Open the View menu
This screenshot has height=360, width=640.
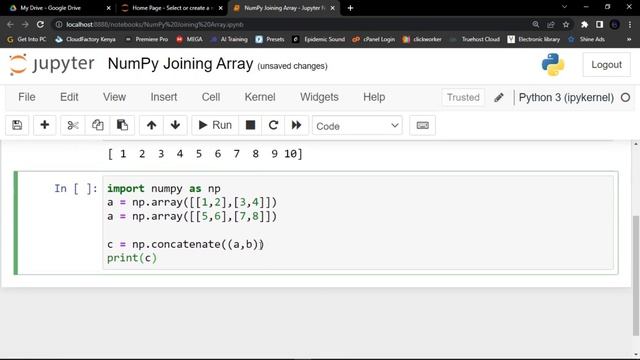tap(114, 97)
